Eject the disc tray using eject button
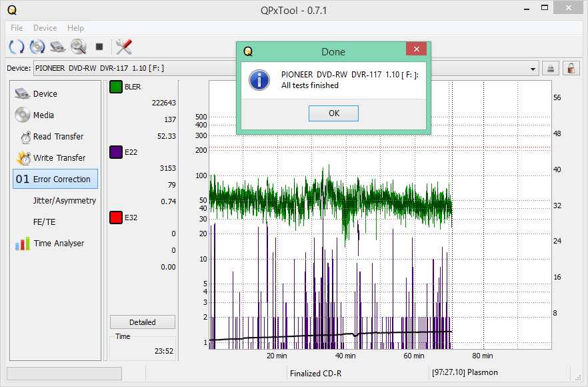 (551, 68)
